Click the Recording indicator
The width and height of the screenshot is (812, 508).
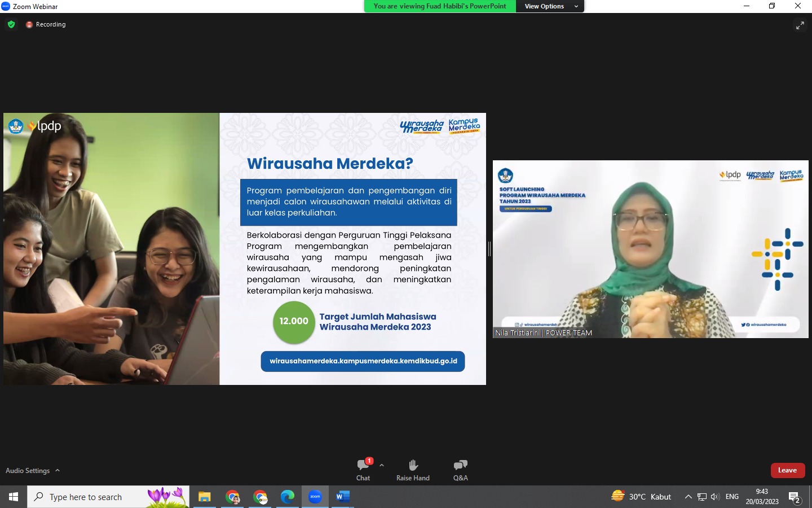[46, 24]
